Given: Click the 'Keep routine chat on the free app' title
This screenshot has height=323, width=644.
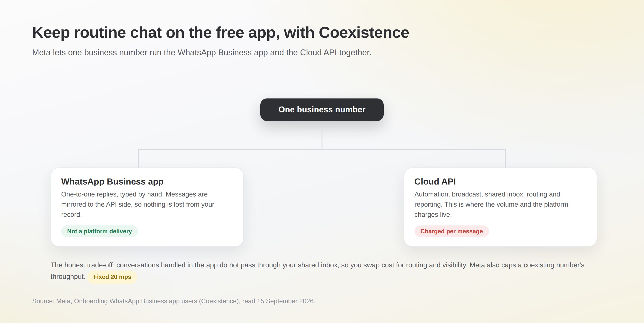Looking at the screenshot, I should pos(221,32).
